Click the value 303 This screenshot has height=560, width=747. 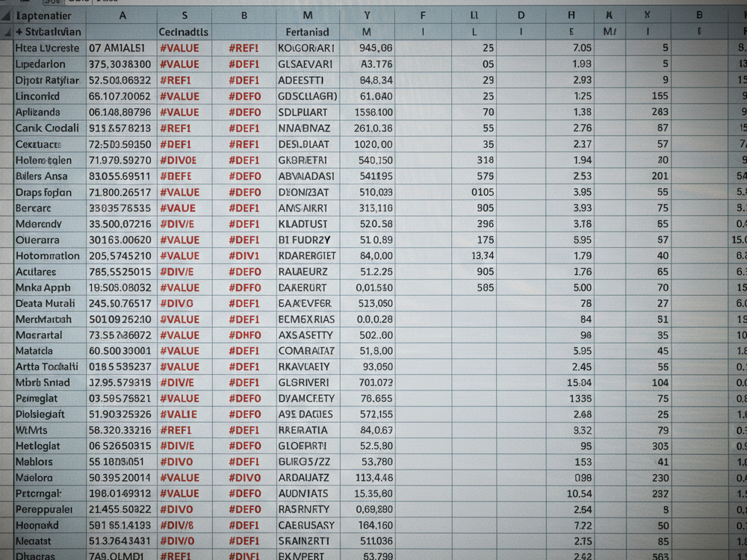[660, 447]
